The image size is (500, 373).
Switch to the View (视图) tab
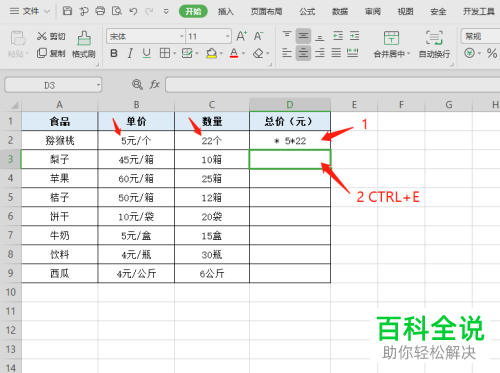pyautogui.click(x=405, y=12)
